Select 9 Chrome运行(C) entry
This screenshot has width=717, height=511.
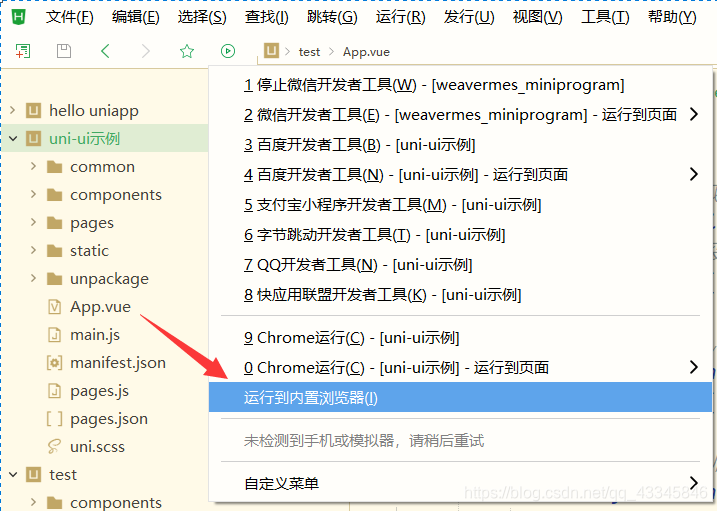(x=460, y=338)
